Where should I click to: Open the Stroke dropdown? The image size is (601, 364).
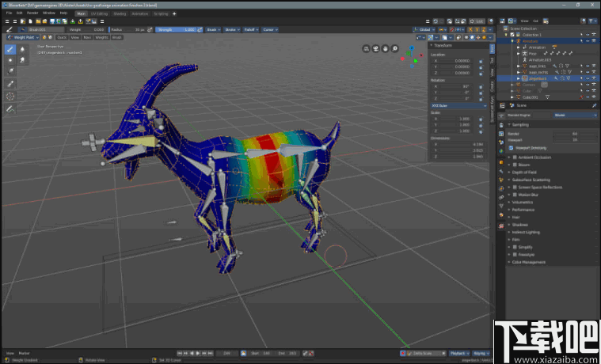click(232, 29)
